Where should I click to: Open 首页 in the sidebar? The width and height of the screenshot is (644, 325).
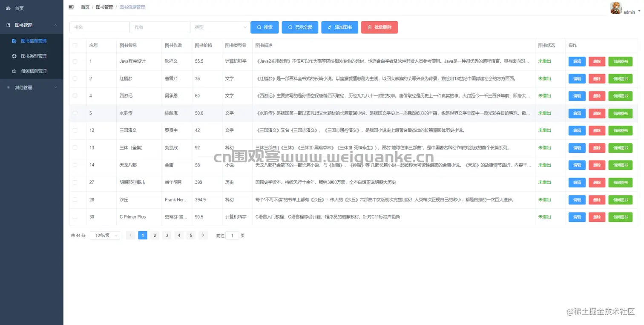coord(32,8)
